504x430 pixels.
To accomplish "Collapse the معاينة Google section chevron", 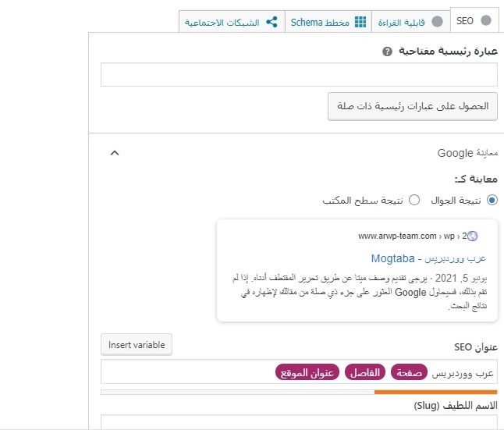I will pos(115,153).
